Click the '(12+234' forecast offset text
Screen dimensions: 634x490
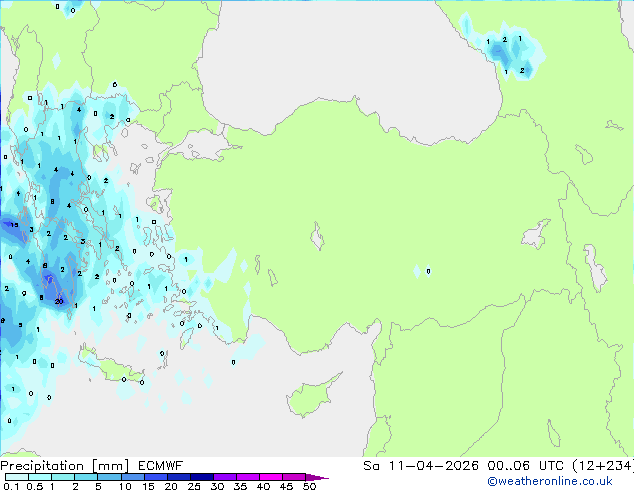tap(603, 466)
